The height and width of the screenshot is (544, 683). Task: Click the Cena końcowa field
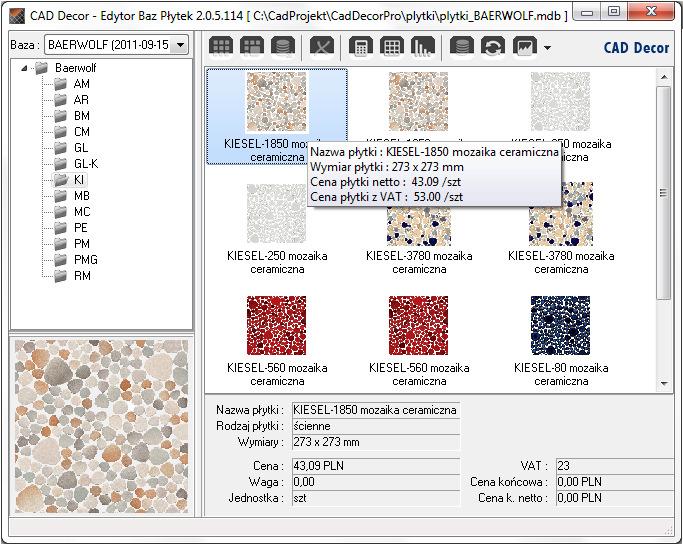[615, 482]
